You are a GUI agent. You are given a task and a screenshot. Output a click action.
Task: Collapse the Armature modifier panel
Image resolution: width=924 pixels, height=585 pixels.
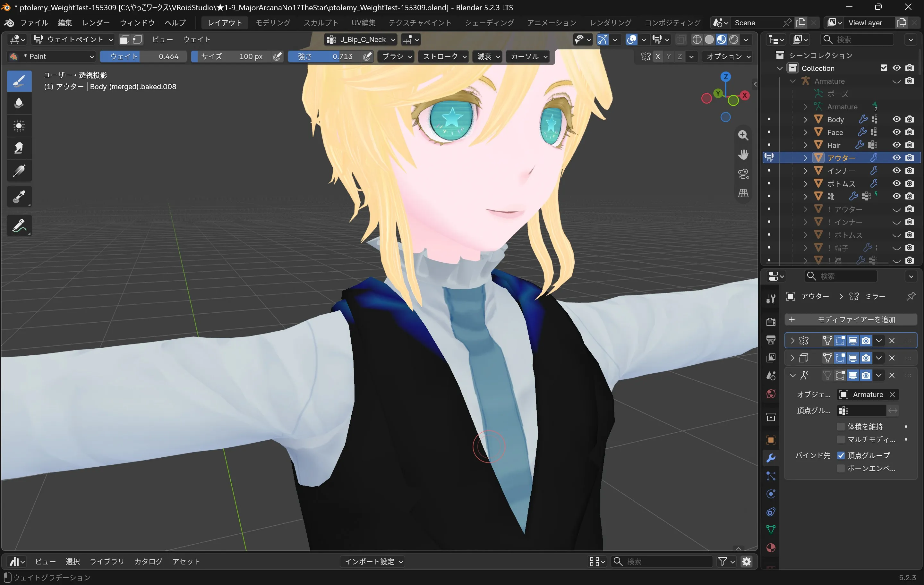[792, 376]
